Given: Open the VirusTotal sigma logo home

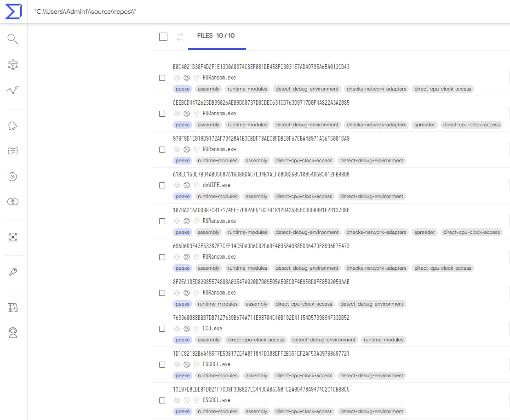Looking at the screenshot, I should click(13, 11).
